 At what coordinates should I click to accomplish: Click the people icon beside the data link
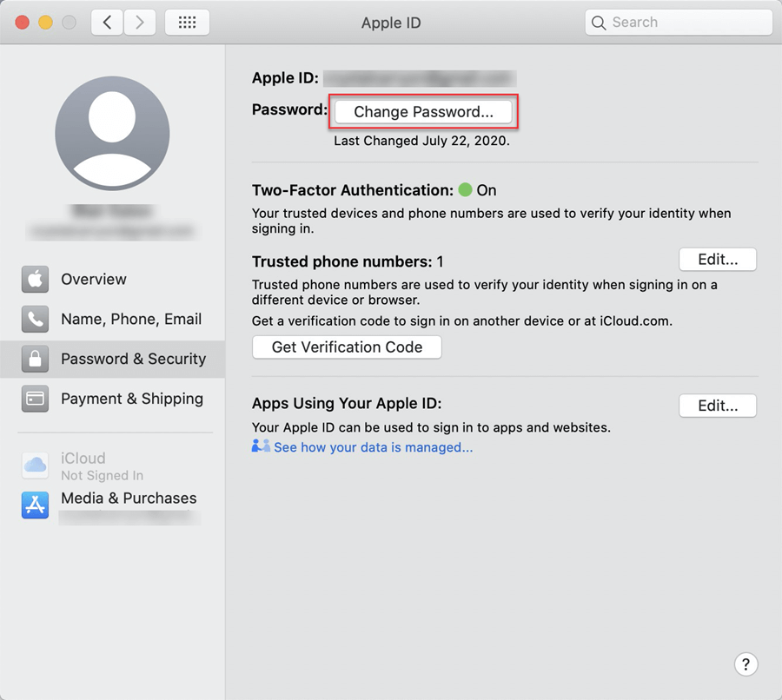(259, 446)
